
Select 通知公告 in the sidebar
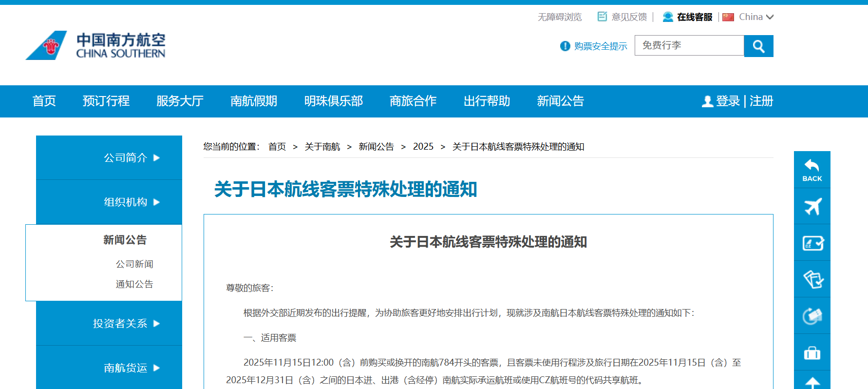tap(134, 284)
